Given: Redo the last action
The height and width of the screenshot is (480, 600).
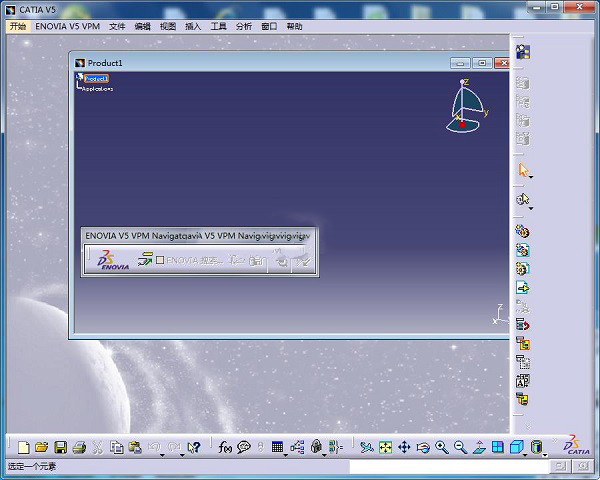Looking at the screenshot, I should coord(174,447).
